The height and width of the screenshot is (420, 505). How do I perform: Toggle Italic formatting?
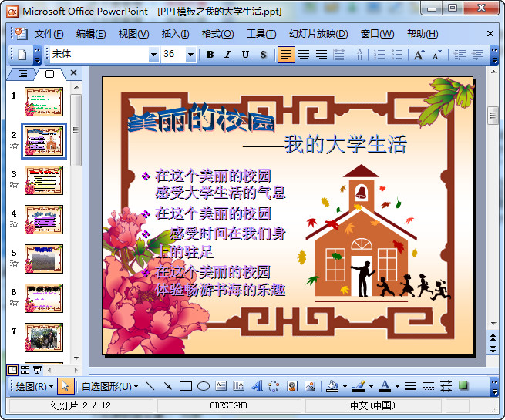[x=227, y=55]
